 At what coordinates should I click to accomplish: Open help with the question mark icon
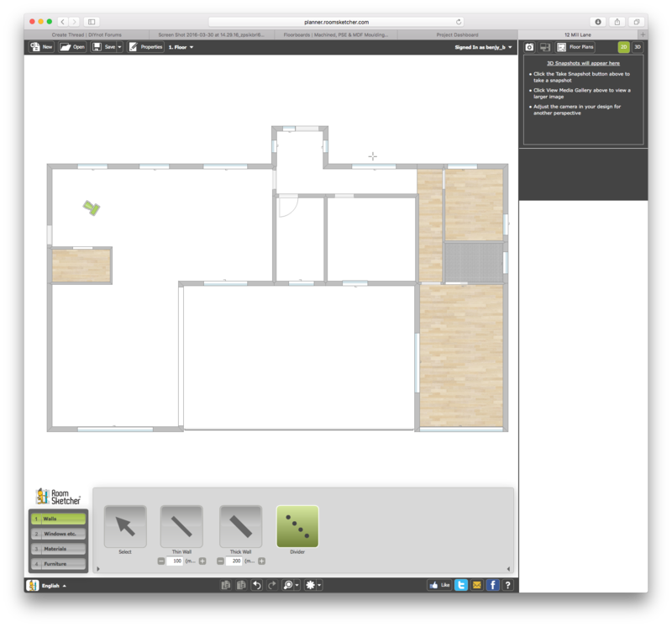click(508, 585)
